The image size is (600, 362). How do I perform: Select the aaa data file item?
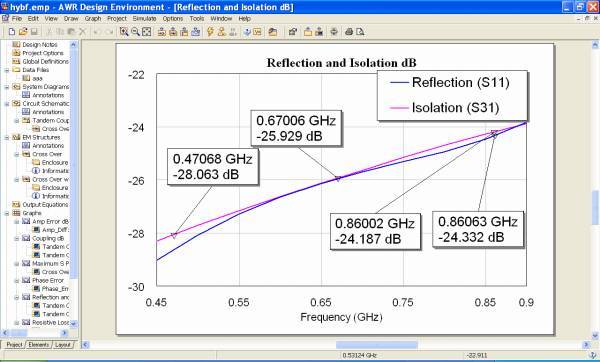tap(37, 78)
